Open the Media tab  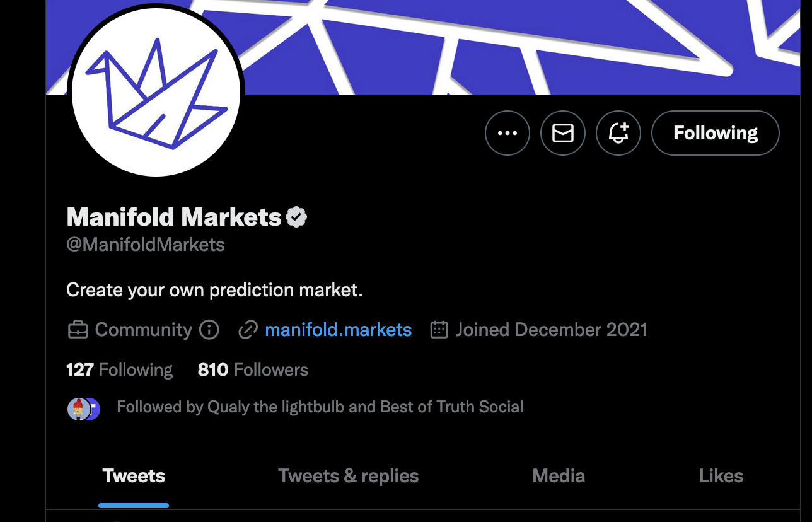(559, 476)
